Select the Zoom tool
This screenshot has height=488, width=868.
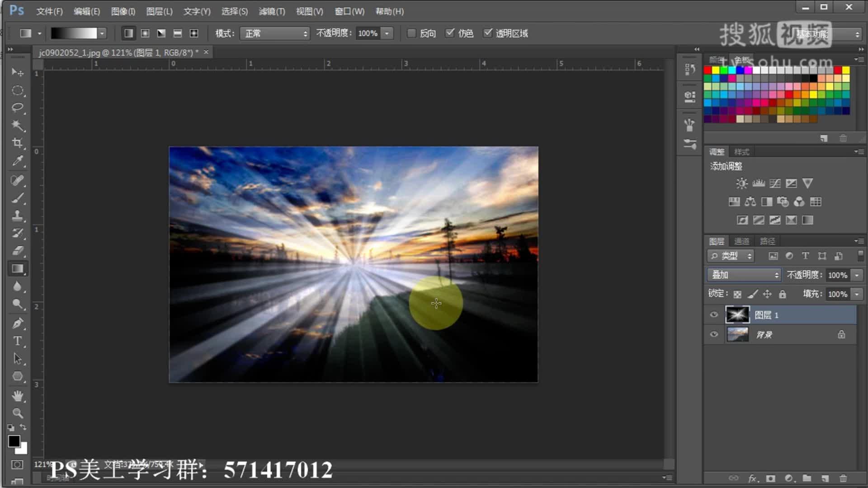[x=17, y=413]
